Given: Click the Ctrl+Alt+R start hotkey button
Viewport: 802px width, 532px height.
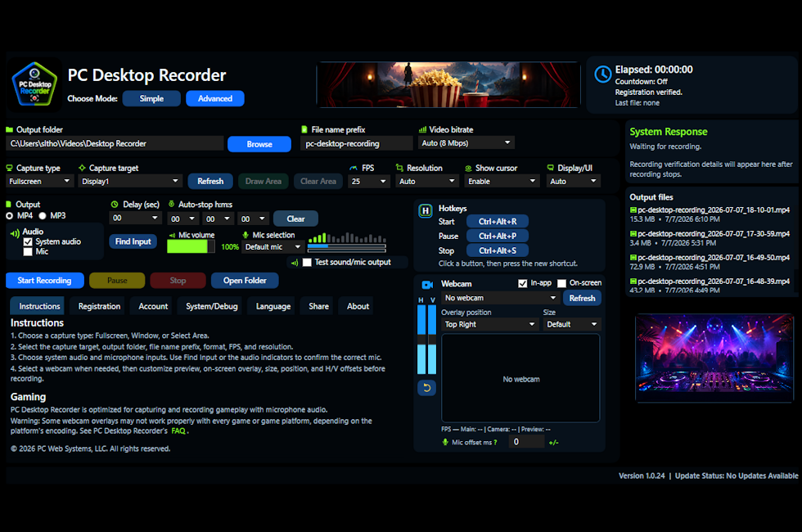Looking at the screenshot, I should [x=498, y=222].
